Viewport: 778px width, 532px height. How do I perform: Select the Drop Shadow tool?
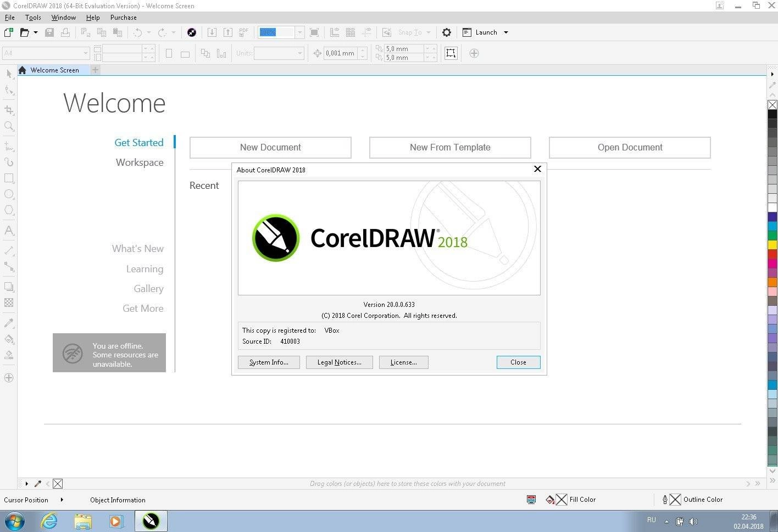[9, 287]
